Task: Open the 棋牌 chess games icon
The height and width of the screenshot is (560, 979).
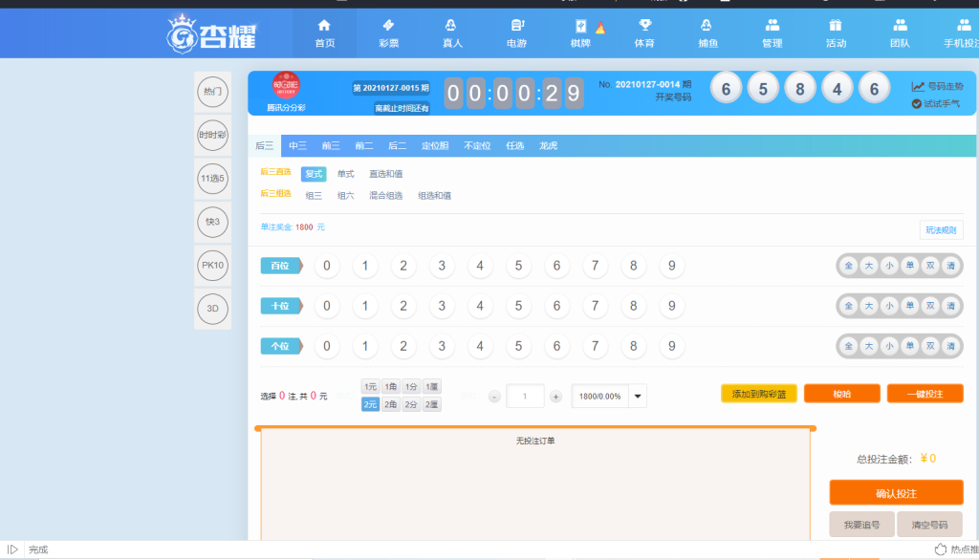Action: pos(579,32)
